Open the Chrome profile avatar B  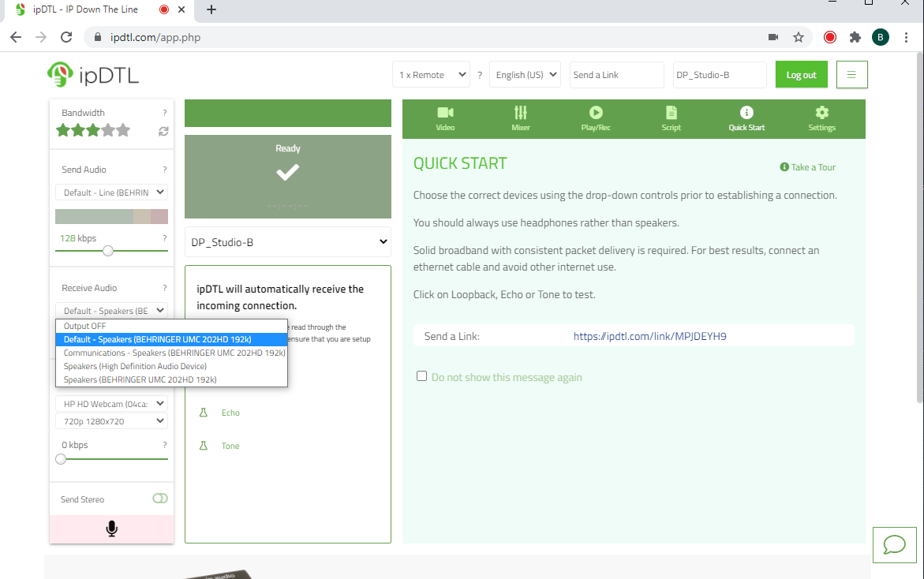[x=881, y=37]
